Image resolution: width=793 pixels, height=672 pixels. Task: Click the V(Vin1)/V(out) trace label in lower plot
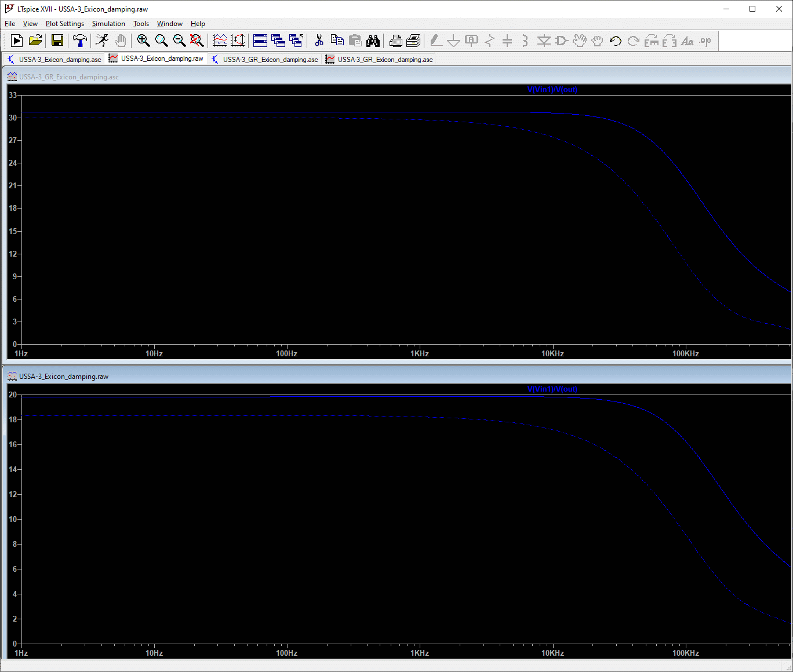(x=552, y=389)
